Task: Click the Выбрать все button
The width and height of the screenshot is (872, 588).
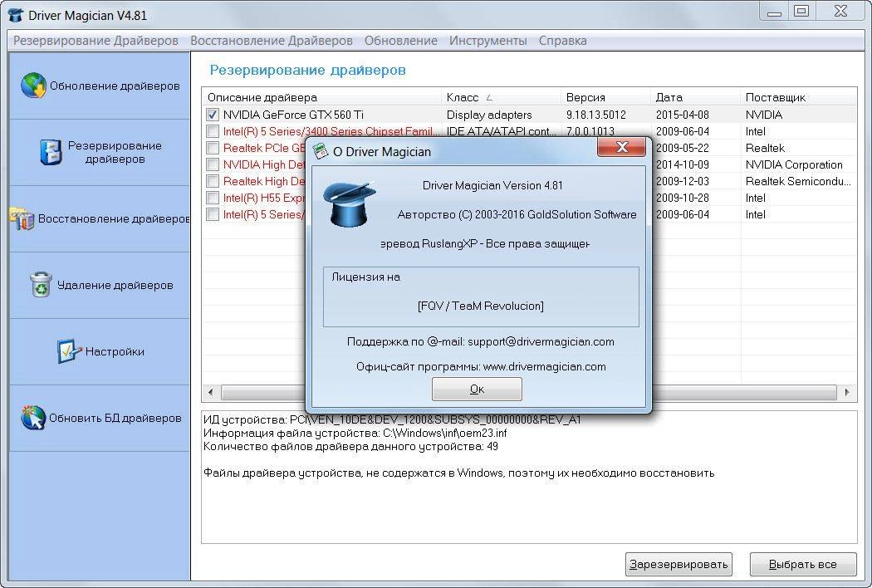Action: point(802,564)
